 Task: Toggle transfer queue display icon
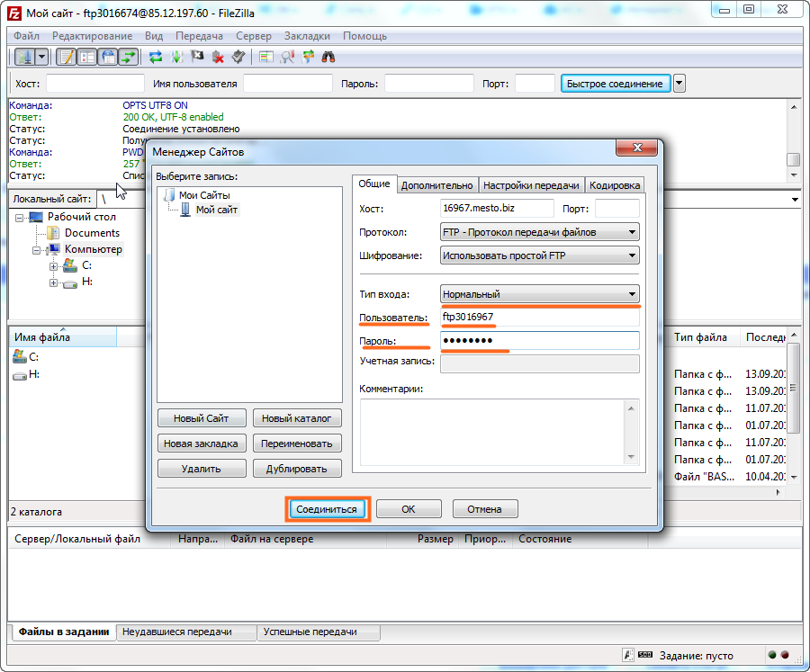click(129, 57)
